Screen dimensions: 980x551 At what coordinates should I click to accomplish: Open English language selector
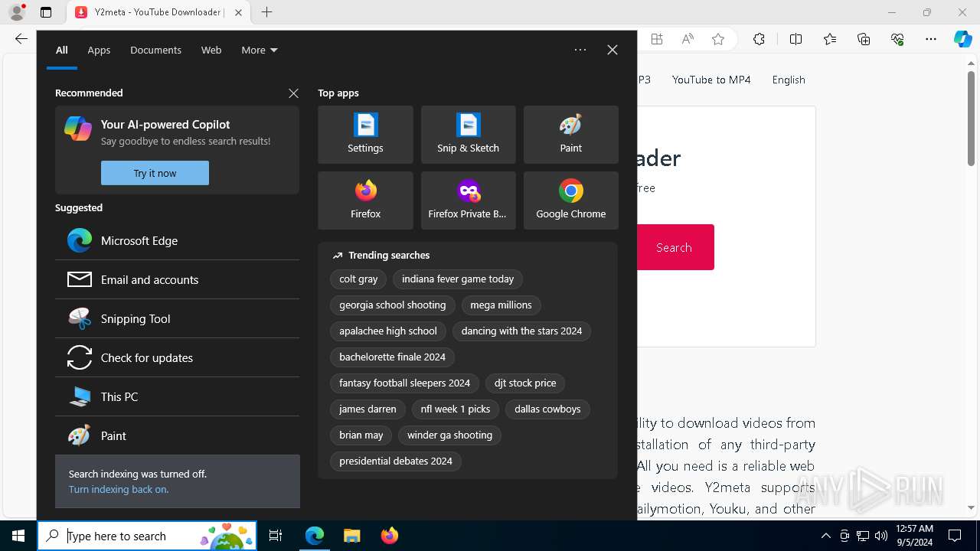pos(789,80)
